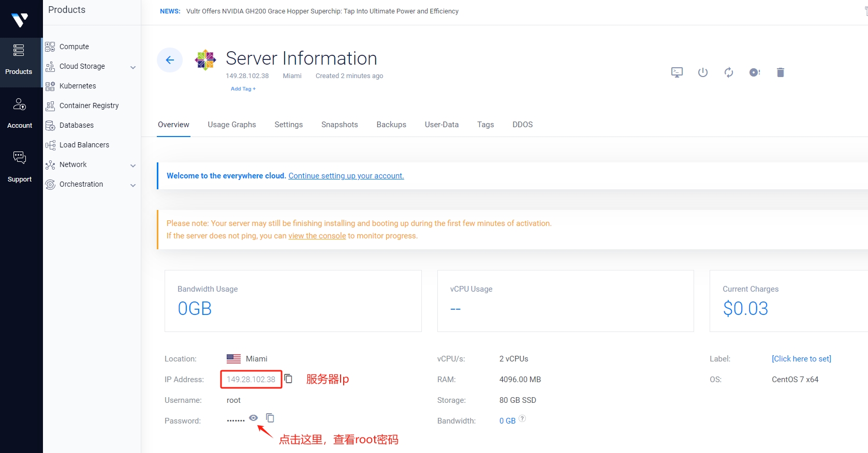Click the root username value

[233, 400]
